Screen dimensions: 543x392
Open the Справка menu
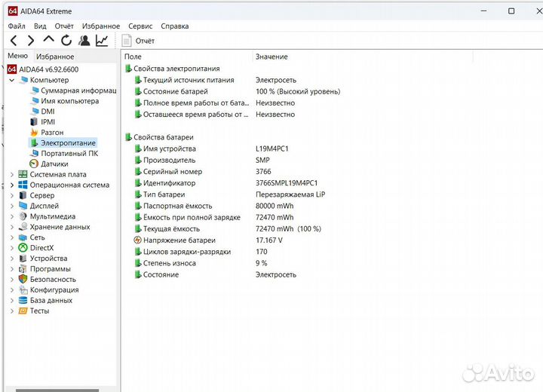[x=174, y=26]
